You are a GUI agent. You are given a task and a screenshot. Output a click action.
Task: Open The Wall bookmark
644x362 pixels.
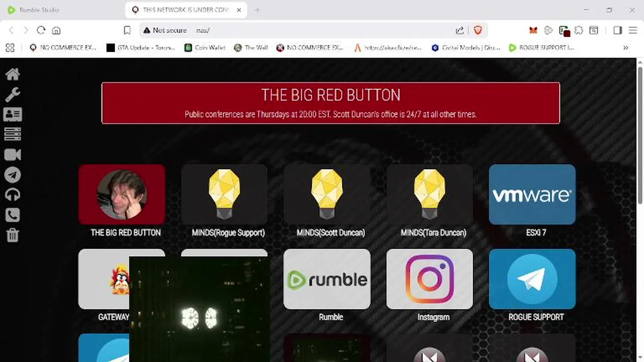pyautogui.click(x=251, y=48)
